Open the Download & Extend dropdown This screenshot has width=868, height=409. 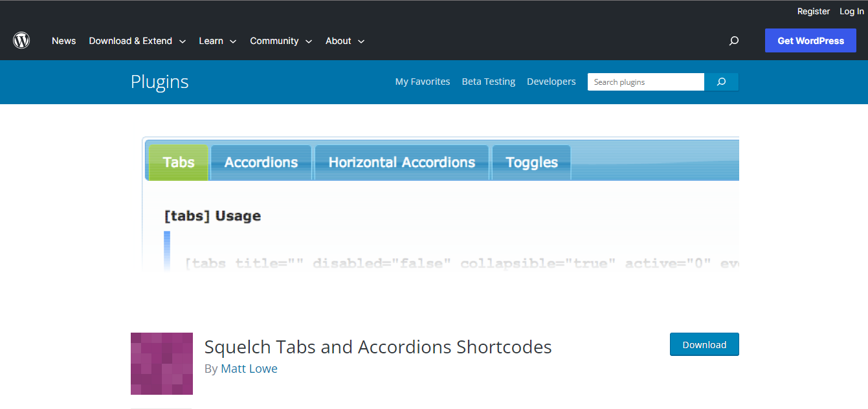131,40
